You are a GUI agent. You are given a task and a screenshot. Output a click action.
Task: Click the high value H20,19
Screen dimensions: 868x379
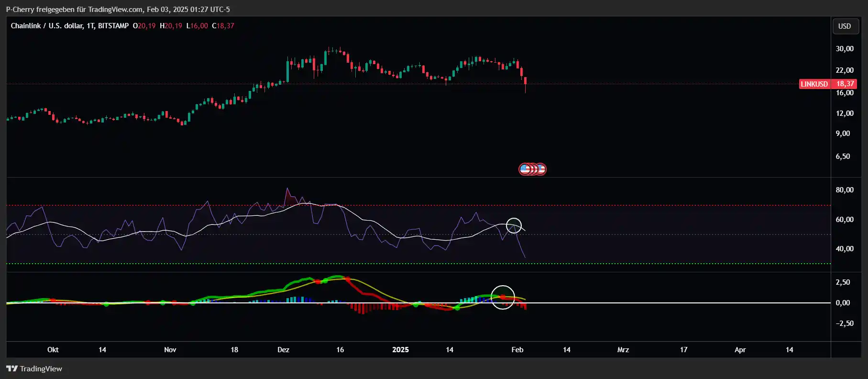(x=171, y=26)
